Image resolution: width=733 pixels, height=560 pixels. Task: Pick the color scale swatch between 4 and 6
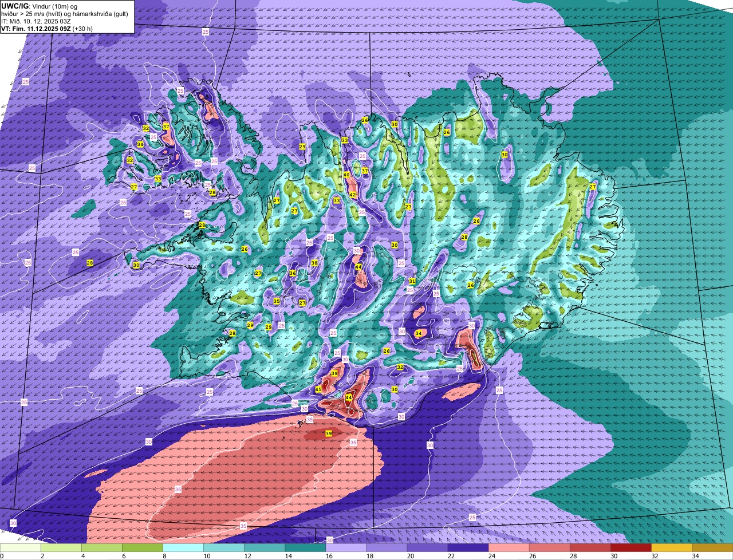103,547
